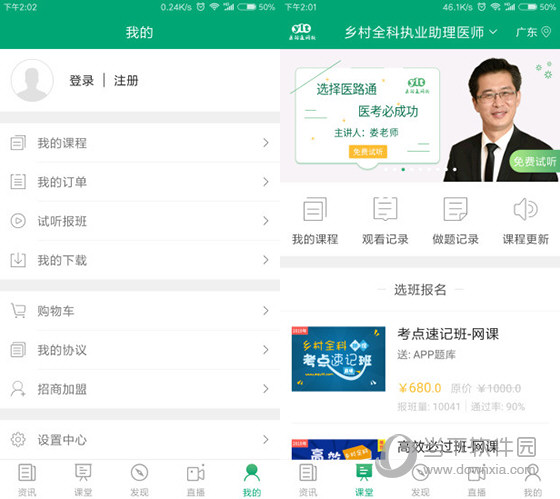Tap the green 免费试听 button

pos(535,161)
